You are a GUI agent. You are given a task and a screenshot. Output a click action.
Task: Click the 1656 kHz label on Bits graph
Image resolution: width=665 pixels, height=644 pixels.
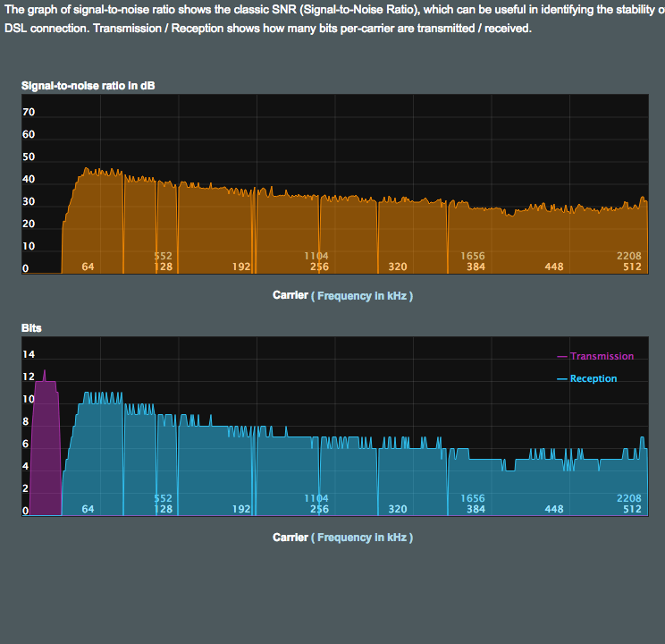tap(473, 498)
